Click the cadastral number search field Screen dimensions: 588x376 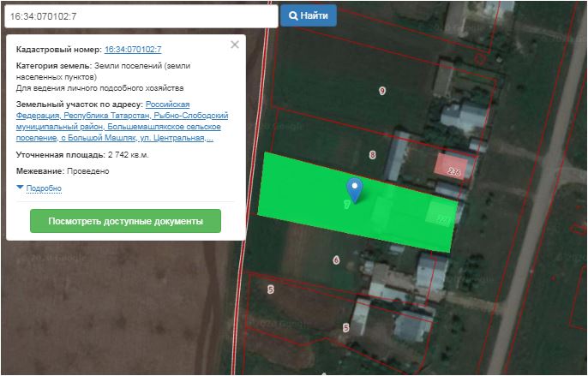(x=140, y=16)
